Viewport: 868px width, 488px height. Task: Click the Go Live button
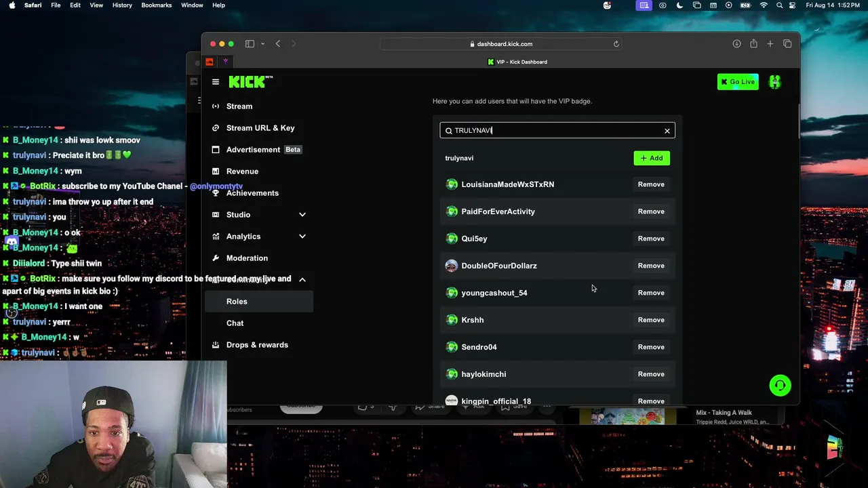[x=738, y=82]
